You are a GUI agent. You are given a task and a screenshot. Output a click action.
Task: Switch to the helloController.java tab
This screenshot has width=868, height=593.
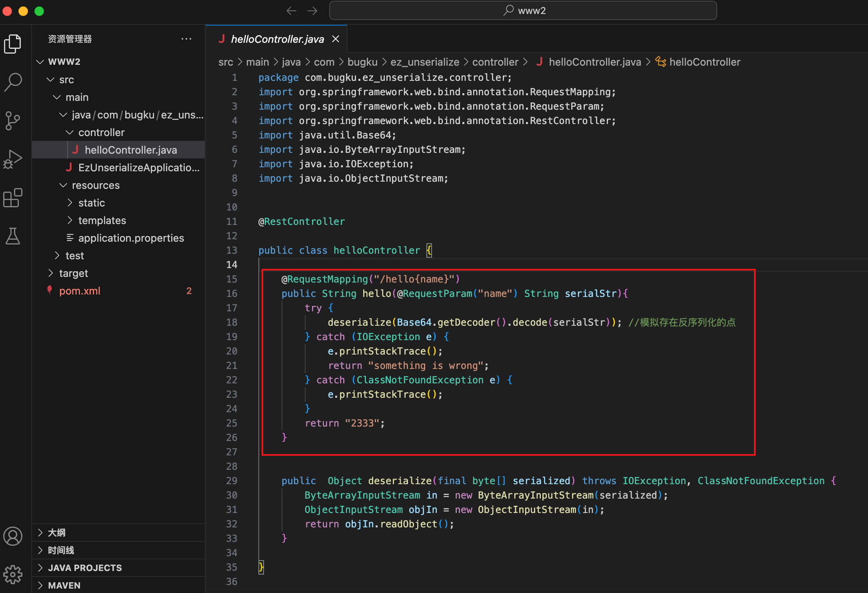point(278,39)
